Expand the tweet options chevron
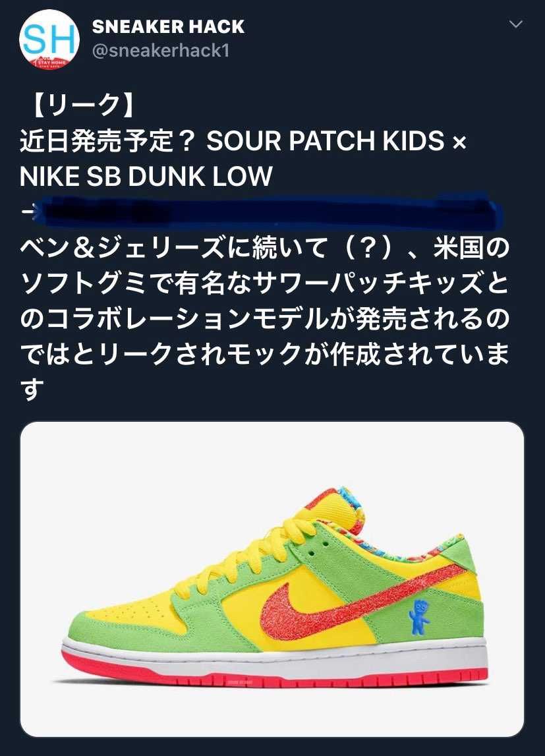The width and height of the screenshot is (545, 756). pyautogui.click(x=515, y=24)
